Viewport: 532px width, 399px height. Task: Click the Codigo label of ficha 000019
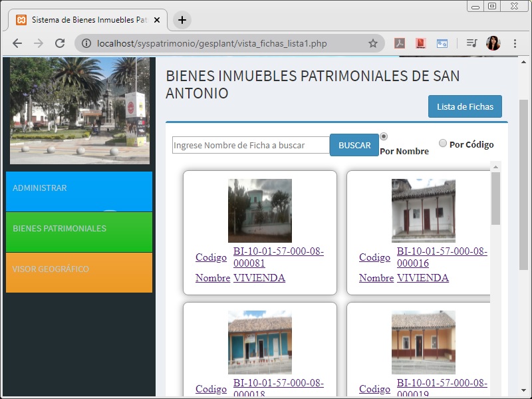(374, 389)
